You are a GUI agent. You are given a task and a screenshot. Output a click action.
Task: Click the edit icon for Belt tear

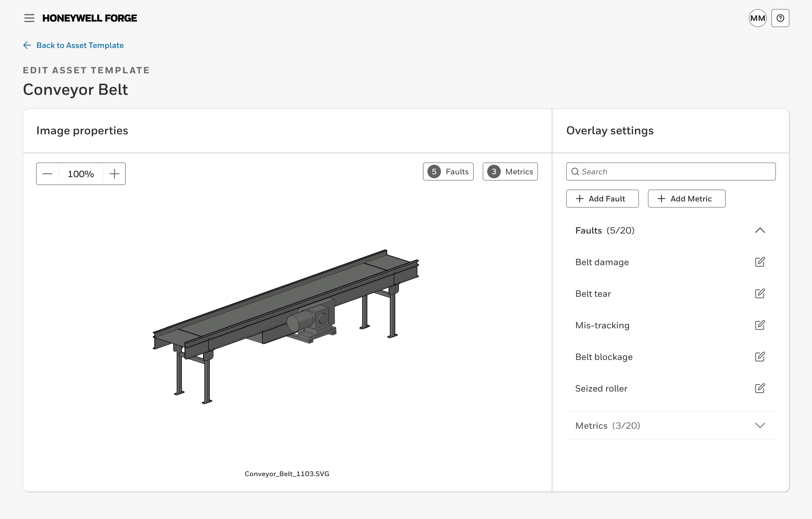760,294
